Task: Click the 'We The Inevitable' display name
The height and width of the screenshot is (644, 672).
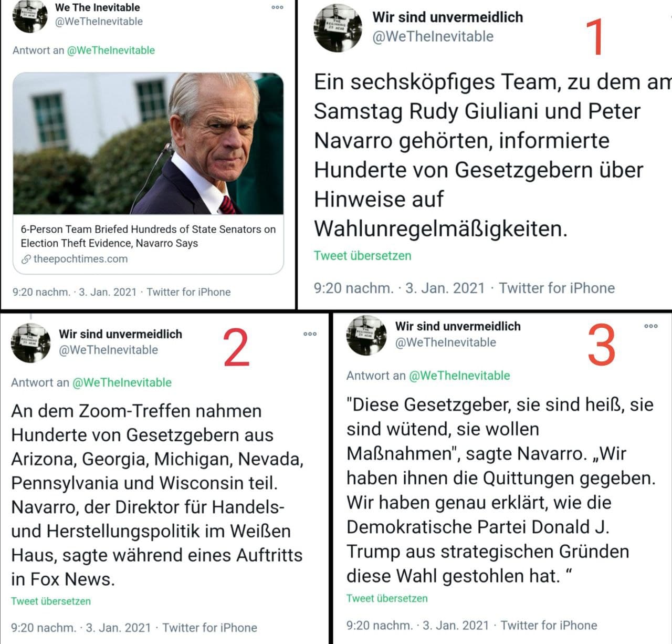Action: (98, 7)
